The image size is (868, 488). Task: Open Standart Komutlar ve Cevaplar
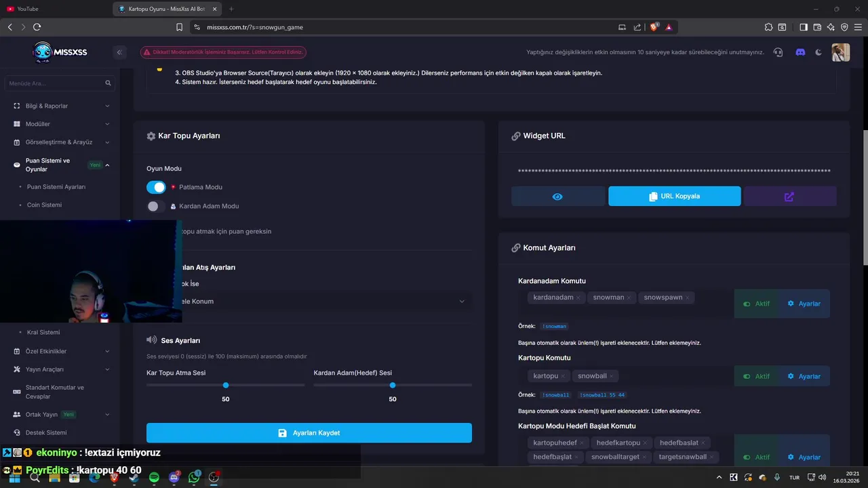pos(55,392)
